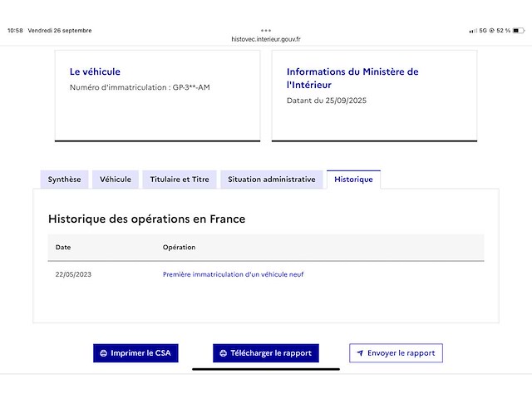
Task: Click the icon on Télécharger le rapport
Action: pos(223,353)
